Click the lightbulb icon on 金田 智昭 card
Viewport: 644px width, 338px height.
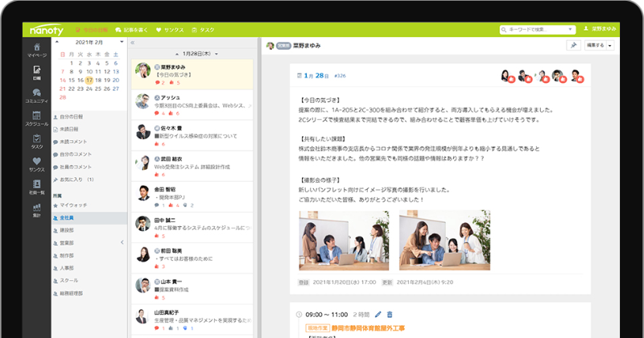[185, 205]
